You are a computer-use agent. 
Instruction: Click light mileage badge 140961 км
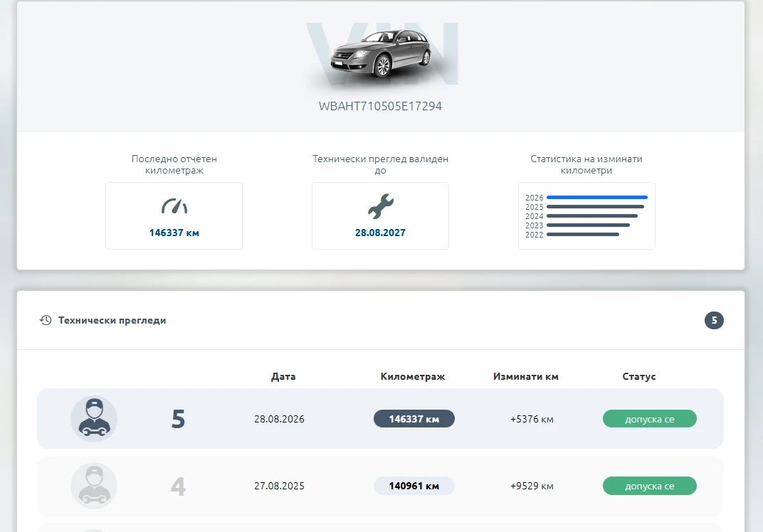click(414, 486)
